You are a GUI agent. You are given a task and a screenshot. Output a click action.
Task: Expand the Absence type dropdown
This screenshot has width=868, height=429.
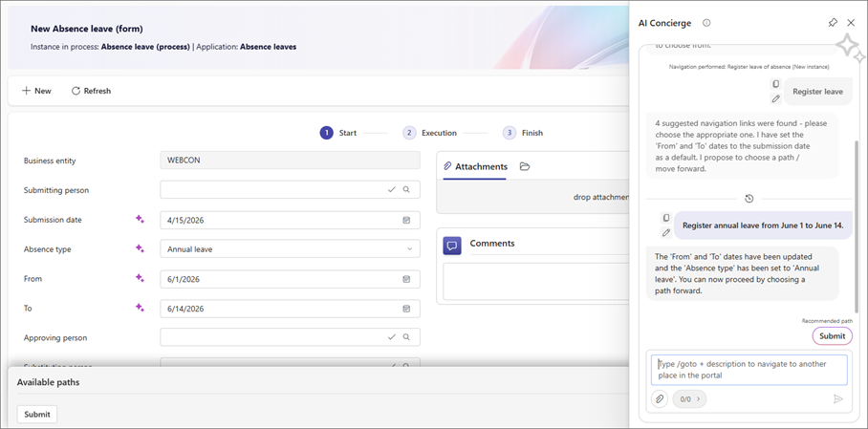[410, 249]
